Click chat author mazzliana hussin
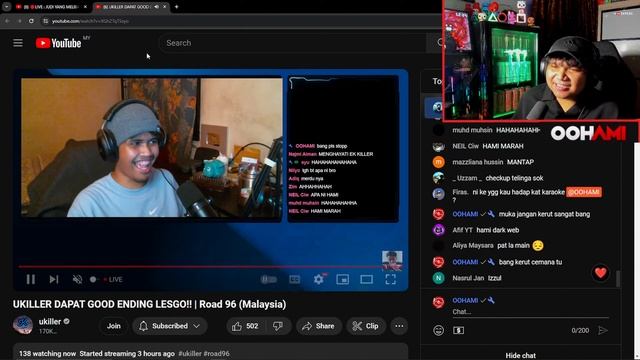Viewport: 640px width, 360px height. pyautogui.click(x=478, y=162)
